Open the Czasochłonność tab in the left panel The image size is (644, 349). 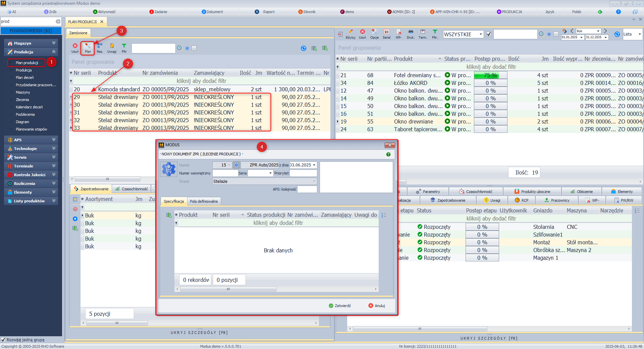(132, 189)
